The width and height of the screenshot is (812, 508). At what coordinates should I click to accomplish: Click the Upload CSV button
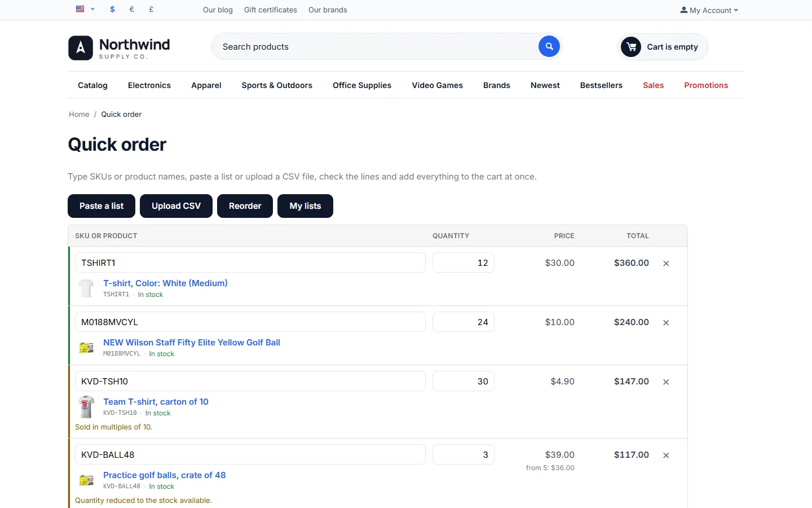tap(176, 206)
